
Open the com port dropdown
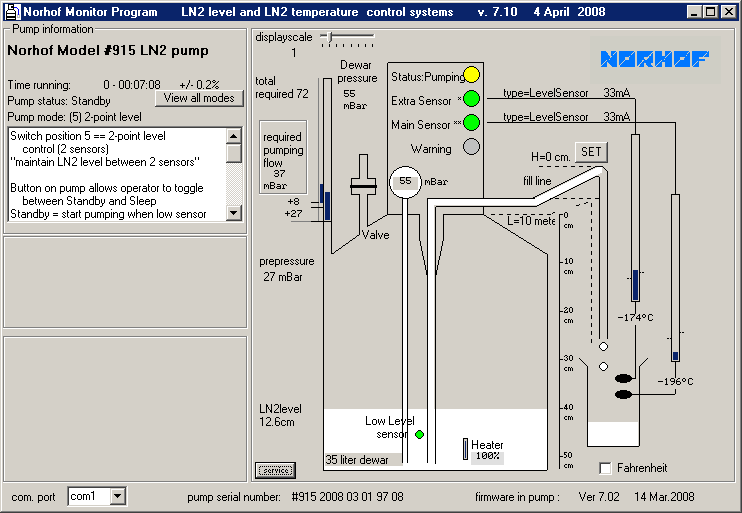117,496
